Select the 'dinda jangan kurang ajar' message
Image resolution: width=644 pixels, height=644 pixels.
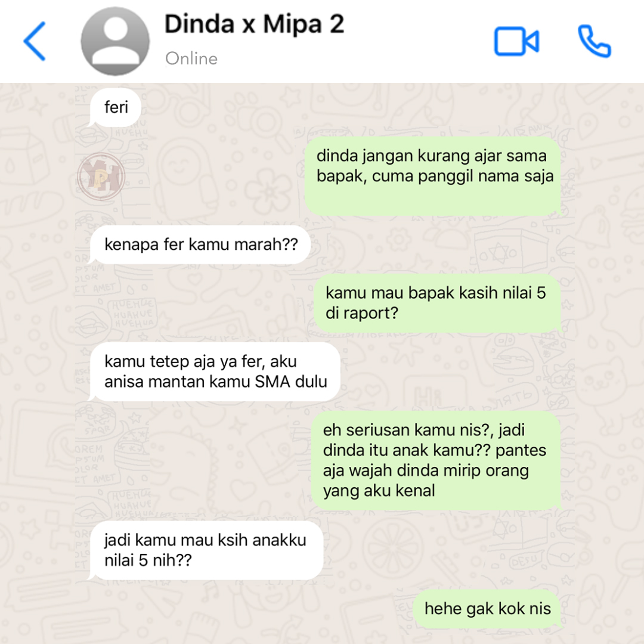(x=434, y=176)
